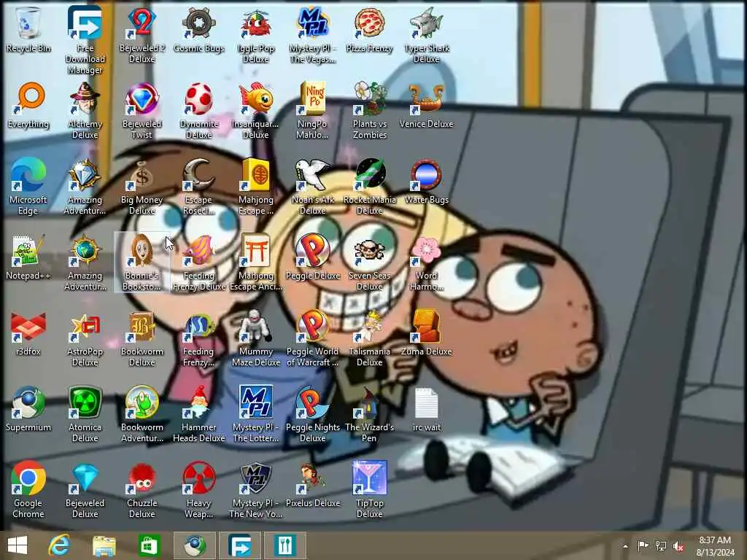The width and height of the screenshot is (747, 560).
Task: Select Mummy Maze Deluxe icon
Action: click(x=256, y=338)
